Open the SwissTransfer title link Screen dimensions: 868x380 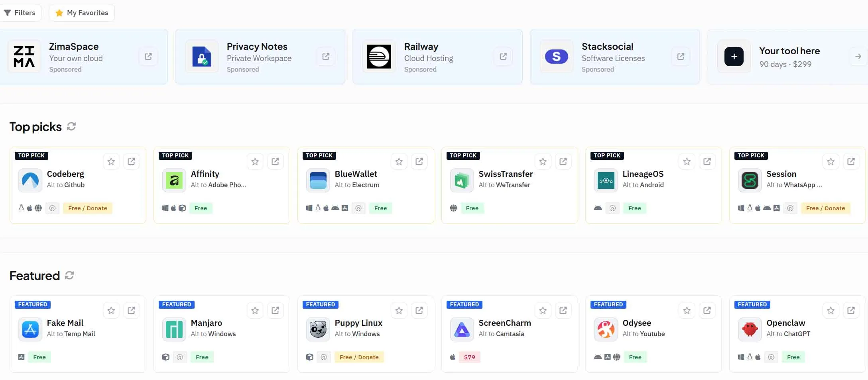[x=506, y=174]
